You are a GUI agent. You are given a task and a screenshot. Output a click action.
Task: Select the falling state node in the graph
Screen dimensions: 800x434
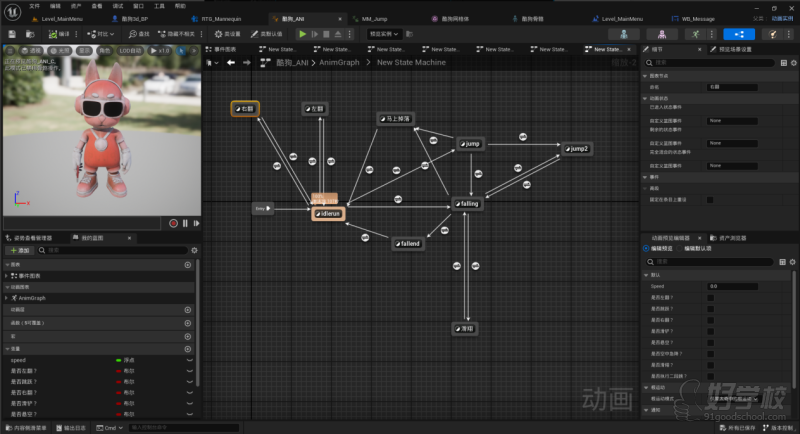pos(467,203)
